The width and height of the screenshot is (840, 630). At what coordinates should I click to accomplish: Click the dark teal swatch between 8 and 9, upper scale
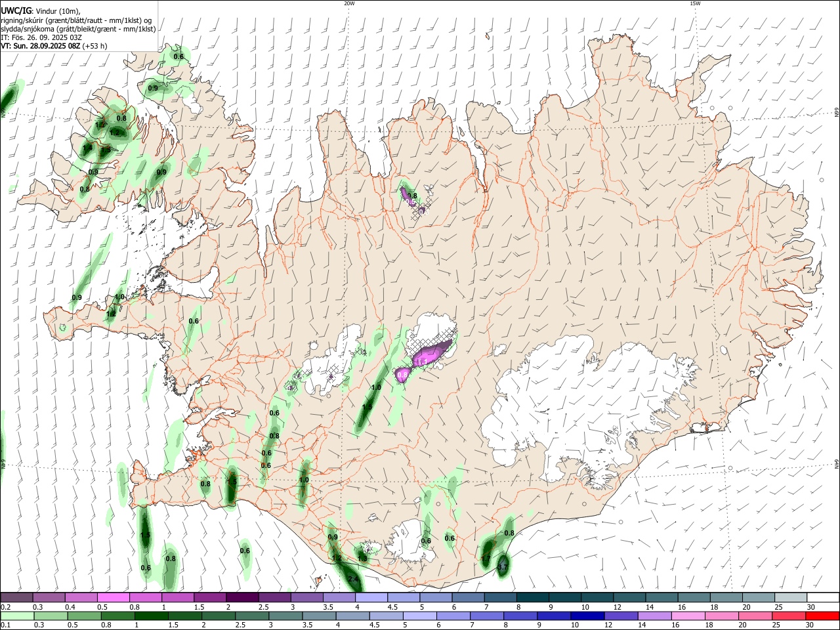[532, 598]
